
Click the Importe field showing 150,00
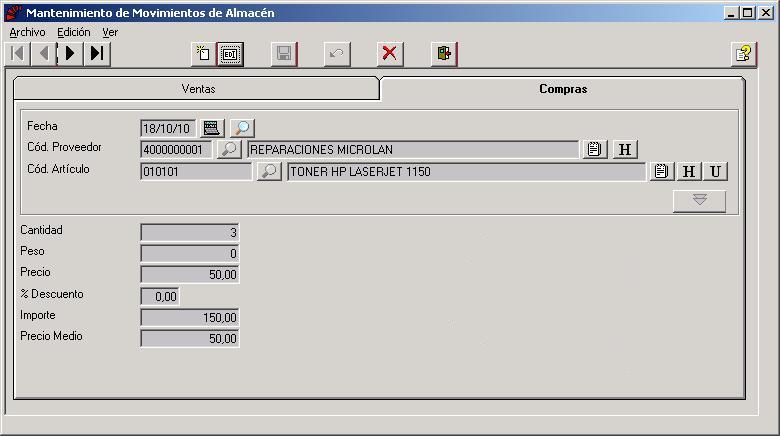[190, 318]
